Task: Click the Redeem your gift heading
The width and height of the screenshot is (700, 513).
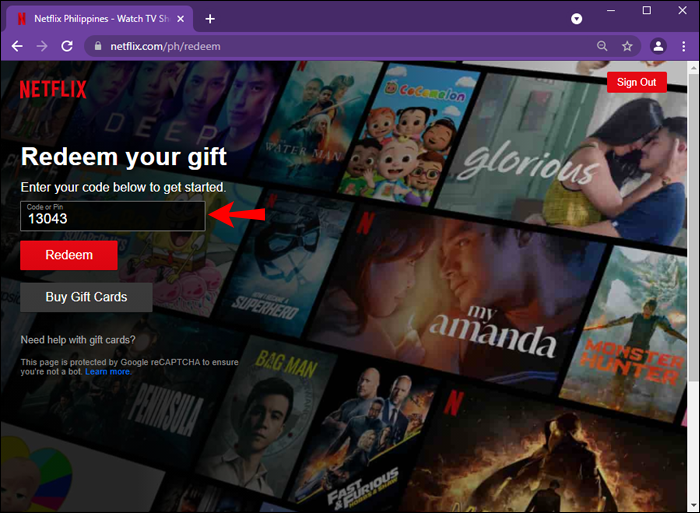Action: (124, 157)
